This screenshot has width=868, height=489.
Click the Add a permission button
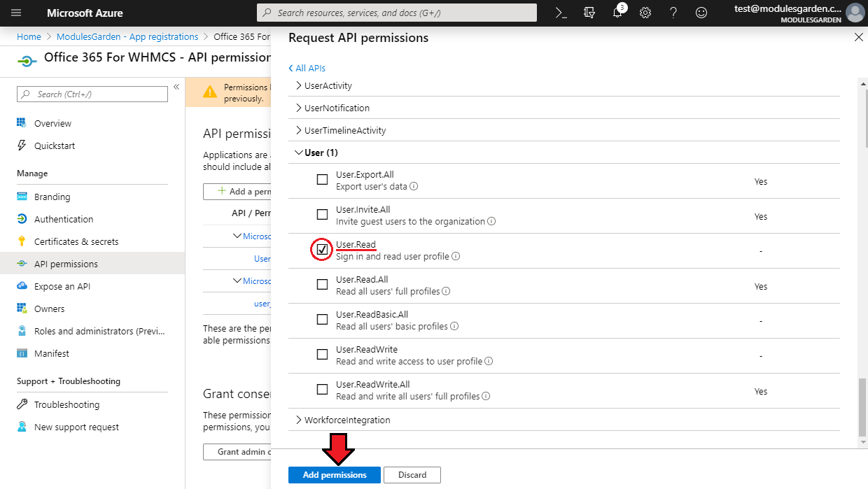click(237, 192)
